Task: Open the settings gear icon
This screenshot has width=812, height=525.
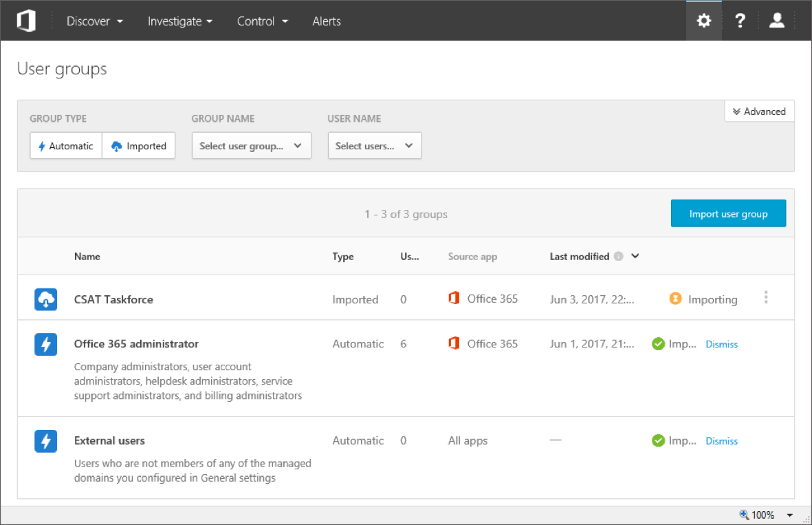Action: pyautogui.click(x=703, y=20)
